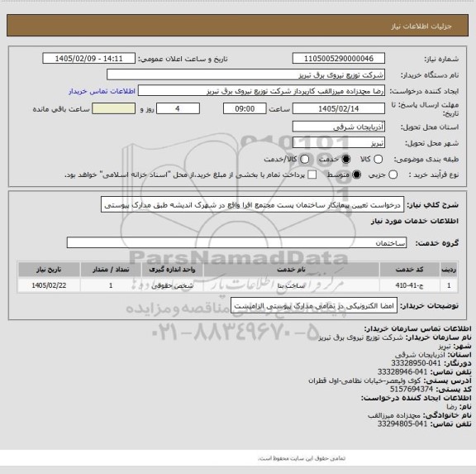
Task: Choose the جزیی purchase type radio
Action: click(393, 175)
